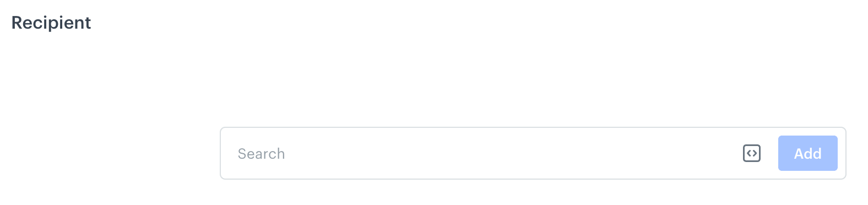Click the small bracket symbol icon
Viewport: 868px width, 205px height.
click(752, 153)
